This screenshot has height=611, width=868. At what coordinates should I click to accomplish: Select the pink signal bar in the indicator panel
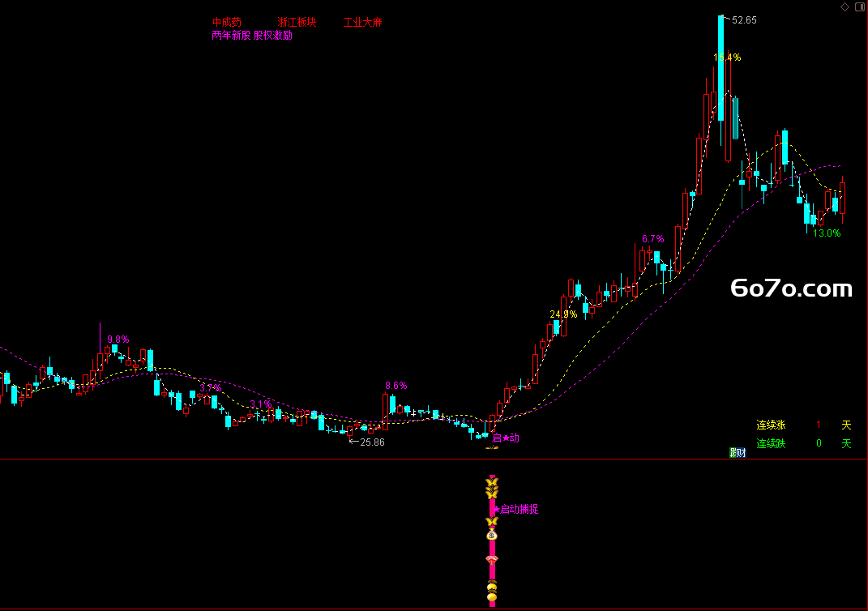click(492, 541)
